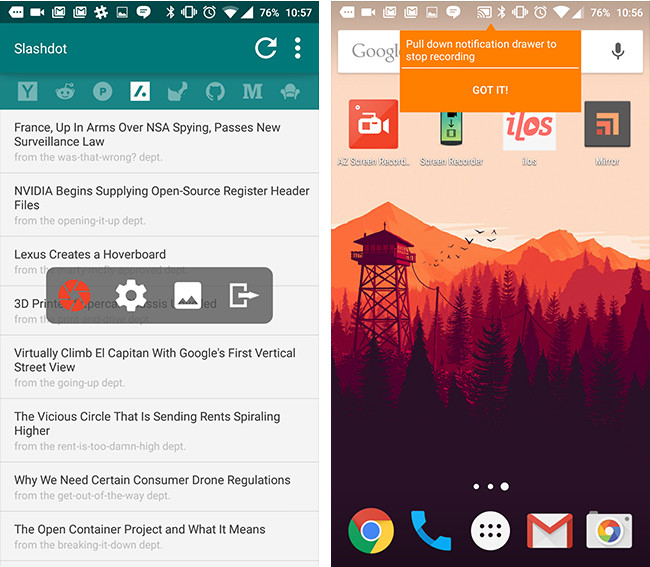The image size is (650, 567).
Task: Open the watering-can icon tab
Action: point(177,91)
